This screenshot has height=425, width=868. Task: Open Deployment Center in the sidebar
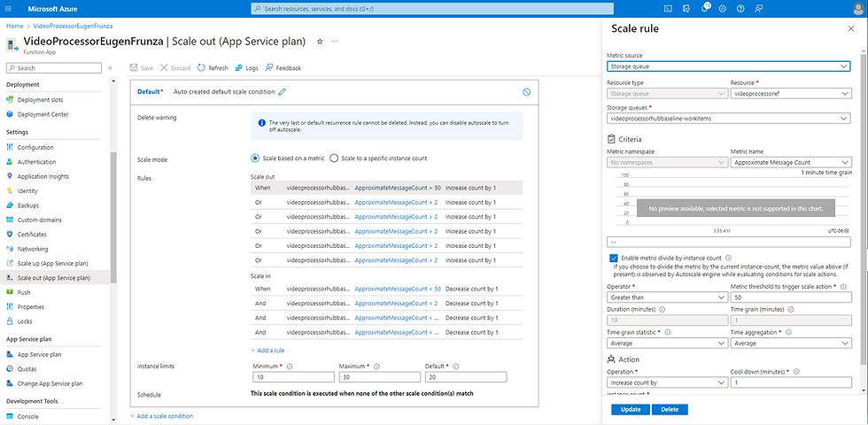coord(43,114)
